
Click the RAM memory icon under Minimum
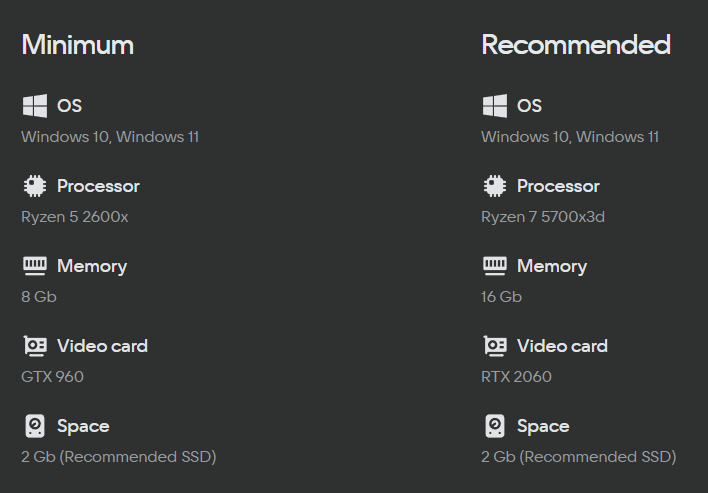click(x=35, y=266)
